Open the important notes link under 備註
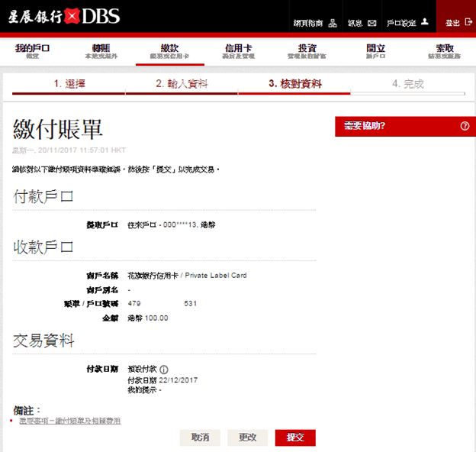 (69, 421)
